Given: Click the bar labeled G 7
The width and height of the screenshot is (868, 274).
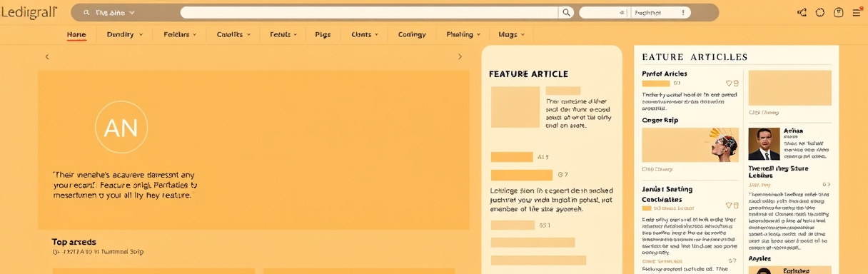Looking at the screenshot, I should 522,175.
